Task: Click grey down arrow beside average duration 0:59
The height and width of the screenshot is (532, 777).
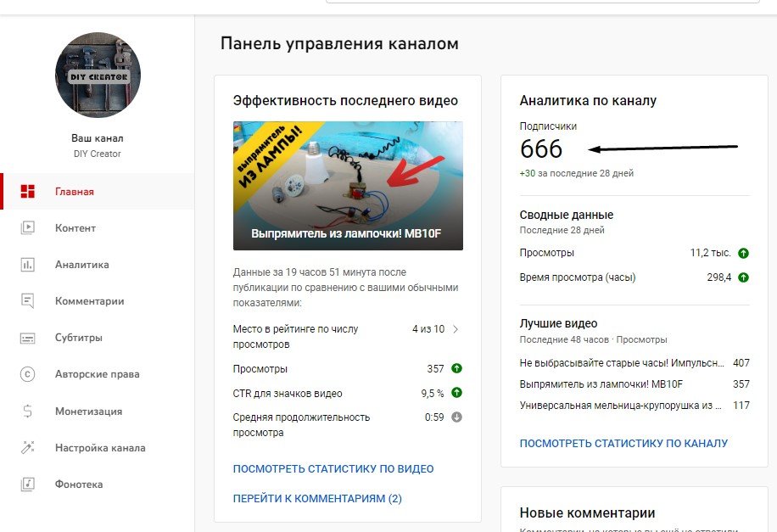Action: coord(456,417)
